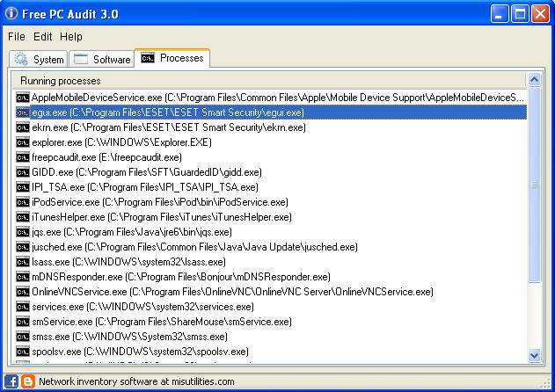The image size is (555, 392).
Task: Click the icon beside jqs.exe
Action: point(23,232)
